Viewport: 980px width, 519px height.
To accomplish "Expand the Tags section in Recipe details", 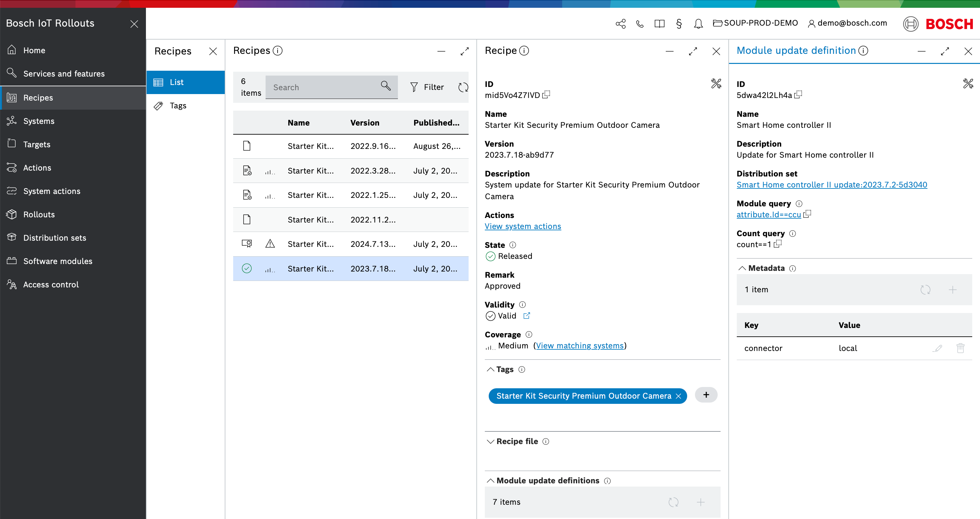I will [491, 369].
